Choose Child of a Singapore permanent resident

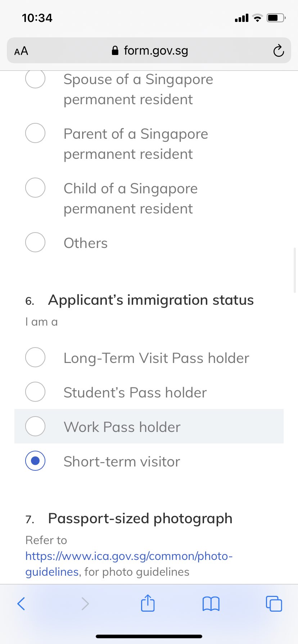pos(35,188)
